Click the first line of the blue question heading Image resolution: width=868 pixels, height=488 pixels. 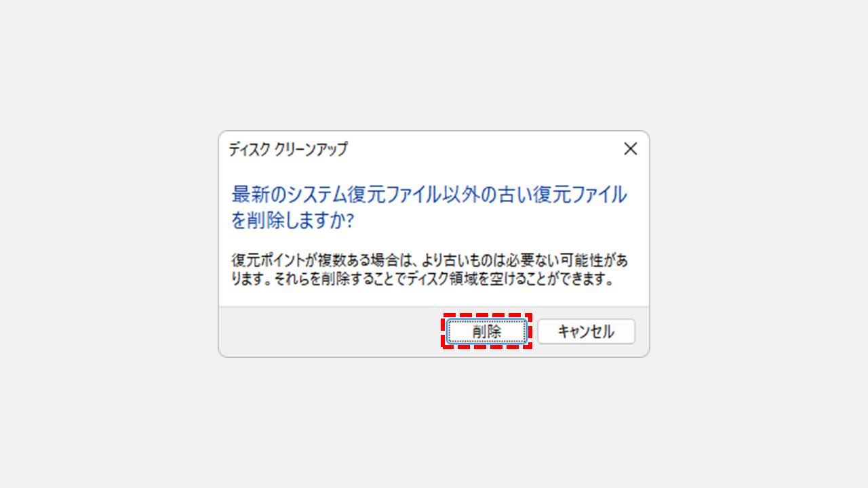coord(429,195)
